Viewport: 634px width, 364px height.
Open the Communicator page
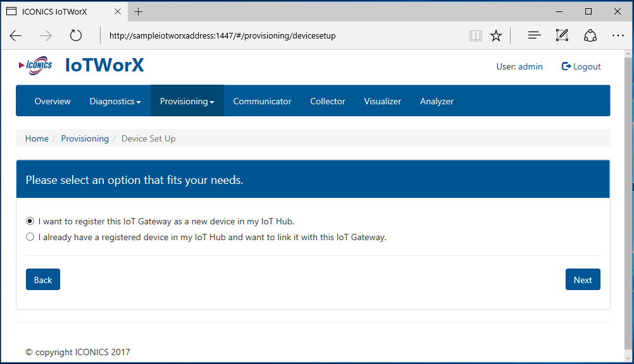(262, 101)
